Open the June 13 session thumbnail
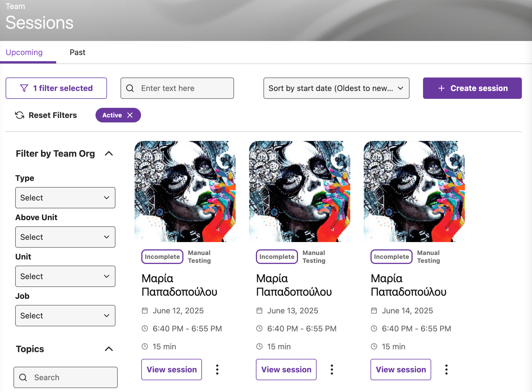Viewport: 532px width, 392px height. (x=300, y=192)
